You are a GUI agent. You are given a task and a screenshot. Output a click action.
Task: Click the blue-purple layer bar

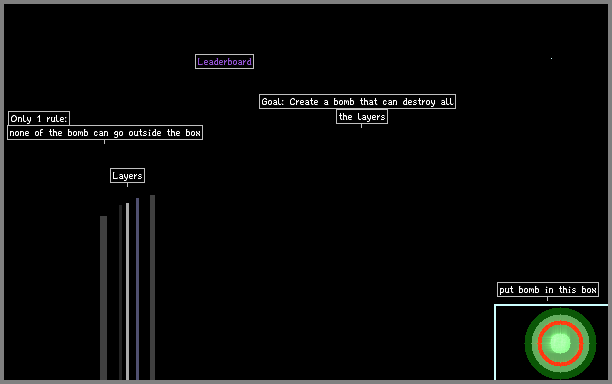tap(137, 289)
